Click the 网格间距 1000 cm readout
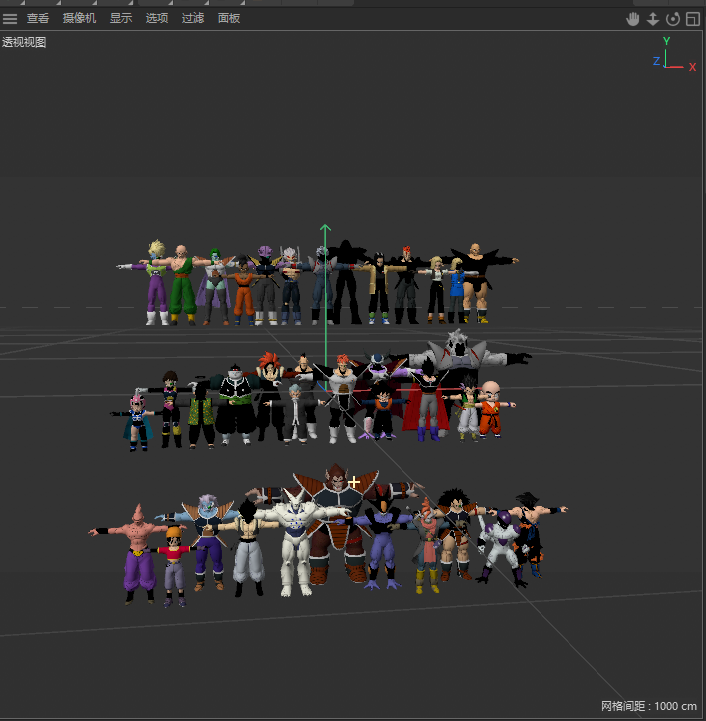Screen dimensions: 706x721 (648, 706)
